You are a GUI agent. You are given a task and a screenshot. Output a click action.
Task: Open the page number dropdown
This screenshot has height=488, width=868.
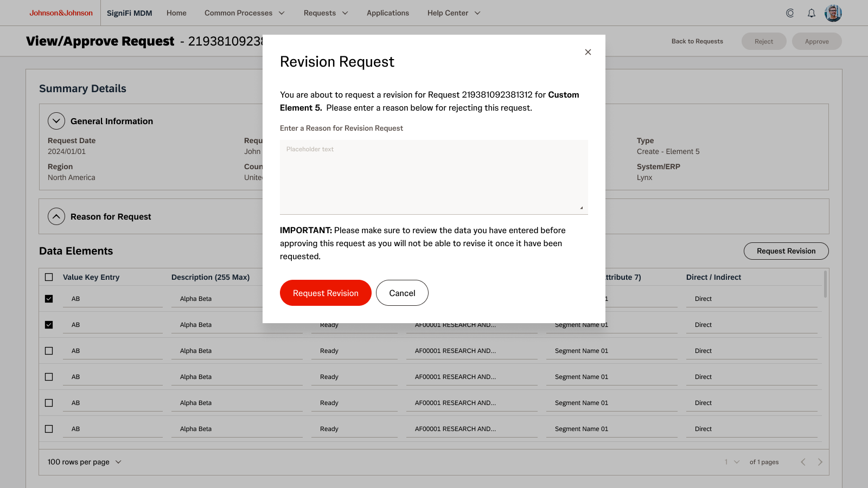(x=732, y=462)
